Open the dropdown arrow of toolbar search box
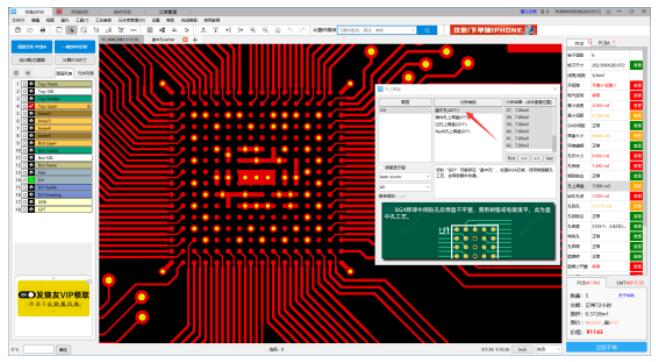Image resolution: width=656 pixels, height=362 pixels. tap(413, 30)
